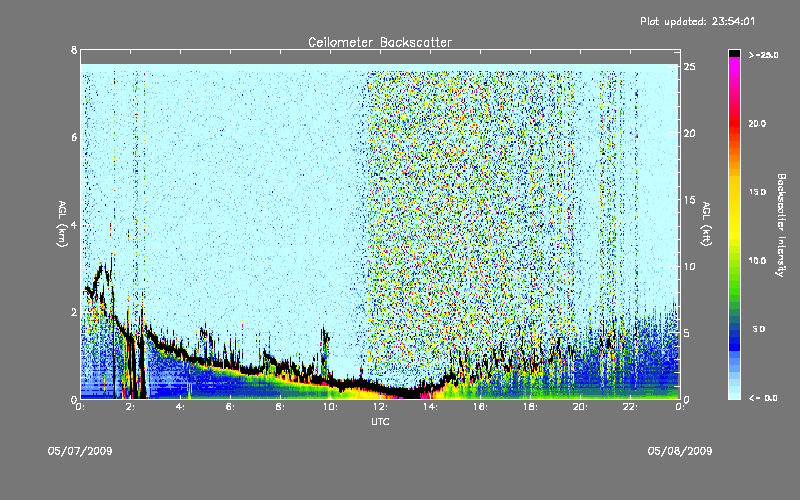Click the 'Plot updated: 23:54:01' timestamp

coord(697,21)
